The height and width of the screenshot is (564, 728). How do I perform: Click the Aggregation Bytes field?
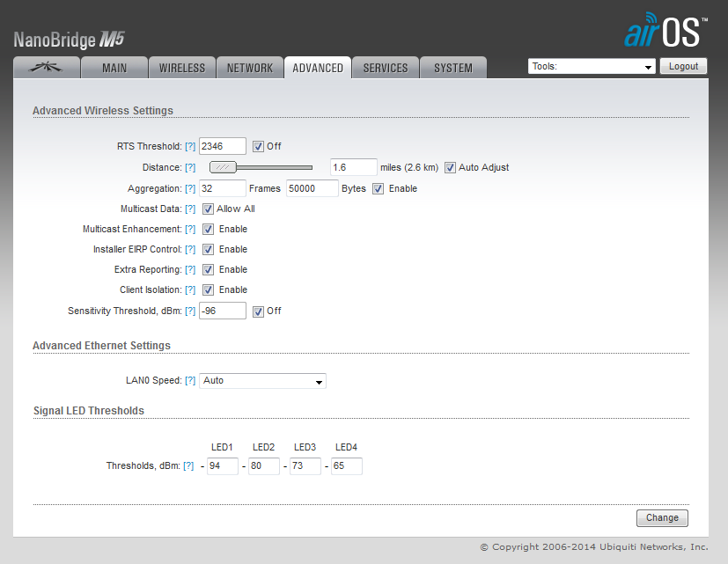(312, 188)
